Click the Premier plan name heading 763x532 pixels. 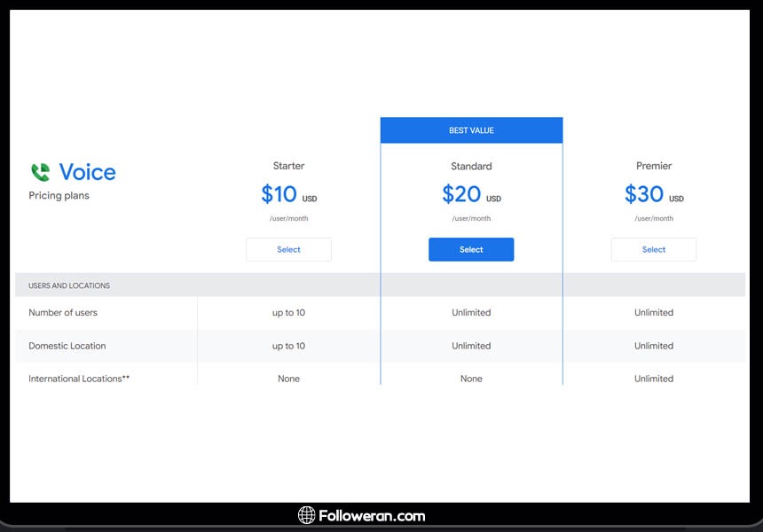point(654,166)
